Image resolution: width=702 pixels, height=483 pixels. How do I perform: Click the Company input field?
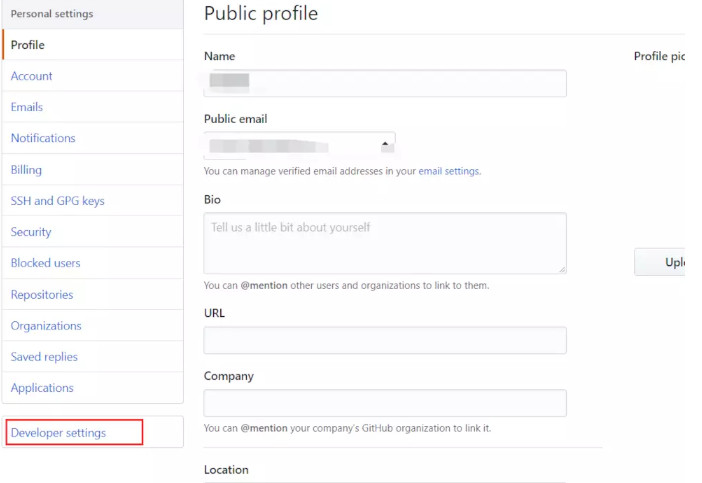pos(385,403)
